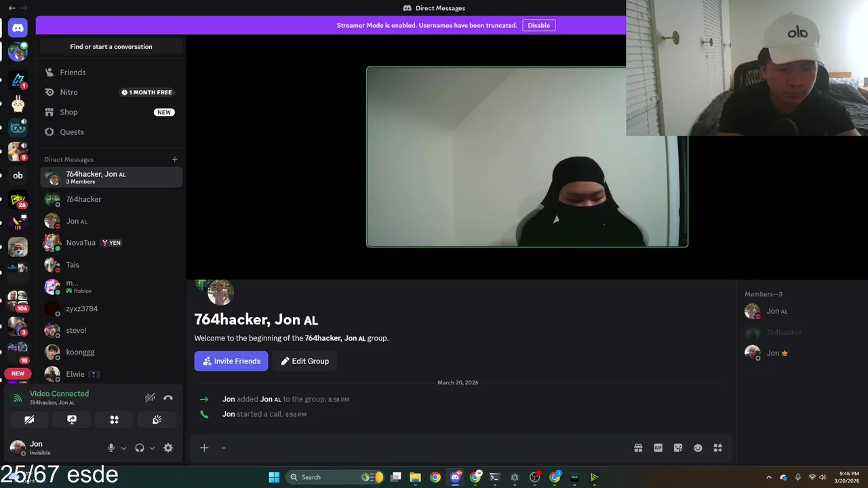Click Jon's name in 'started a call' message
The image size is (868, 488).
click(x=229, y=414)
